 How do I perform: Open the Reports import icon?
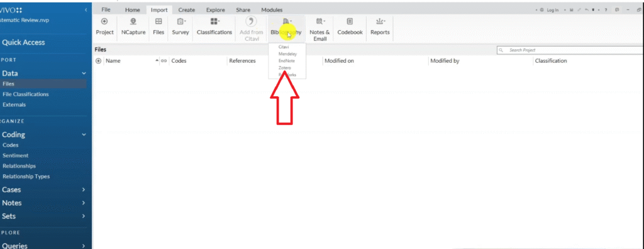pyautogui.click(x=380, y=22)
